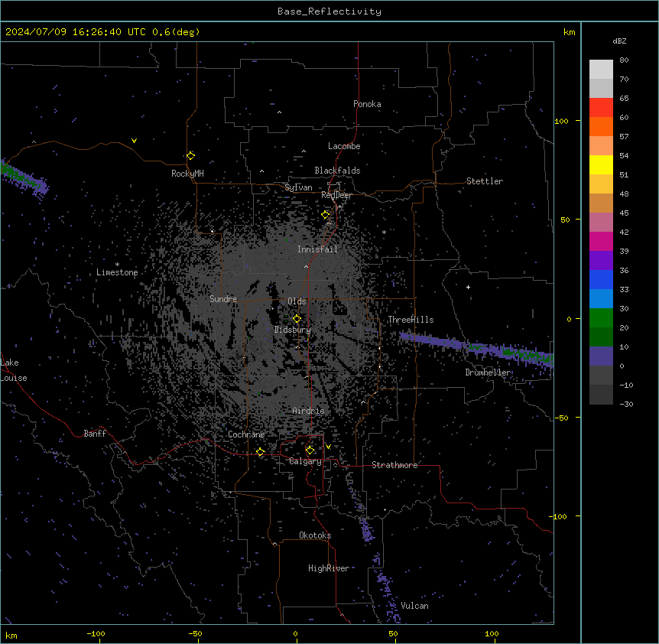Image resolution: width=659 pixels, height=644 pixels.
Task: Click the Base_Reflectivity title
Action: point(329,11)
